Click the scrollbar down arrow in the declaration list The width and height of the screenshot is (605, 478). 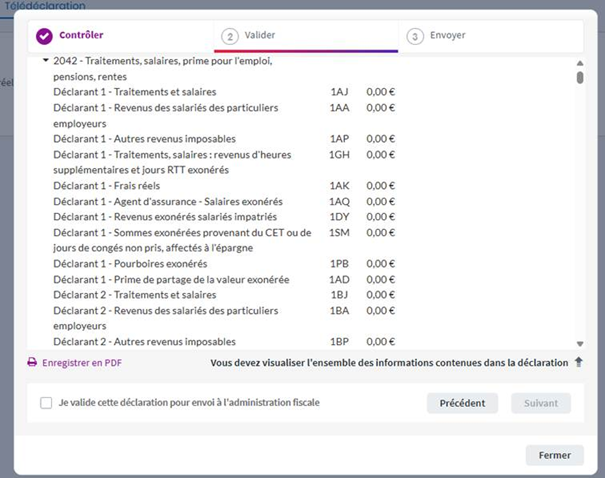(x=580, y=343)
